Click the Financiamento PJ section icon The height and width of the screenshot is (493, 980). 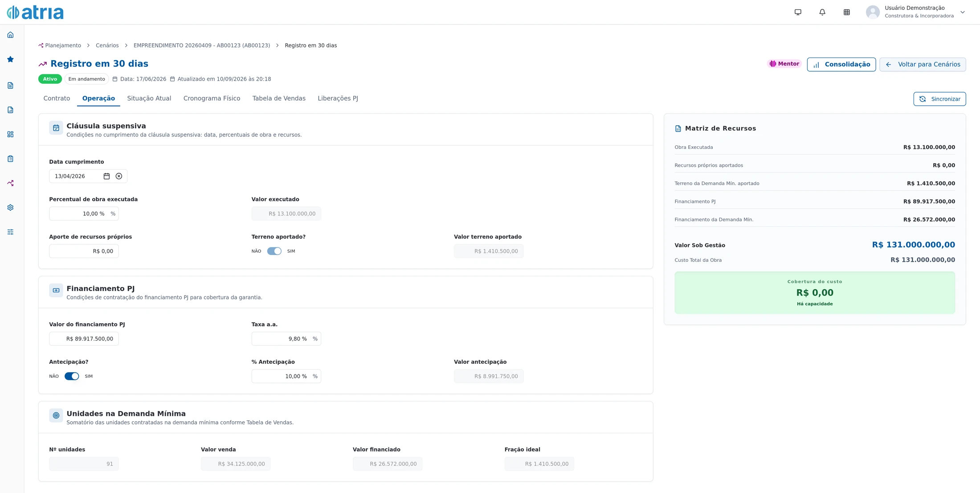pyautogui.click(x=56, y=291)
